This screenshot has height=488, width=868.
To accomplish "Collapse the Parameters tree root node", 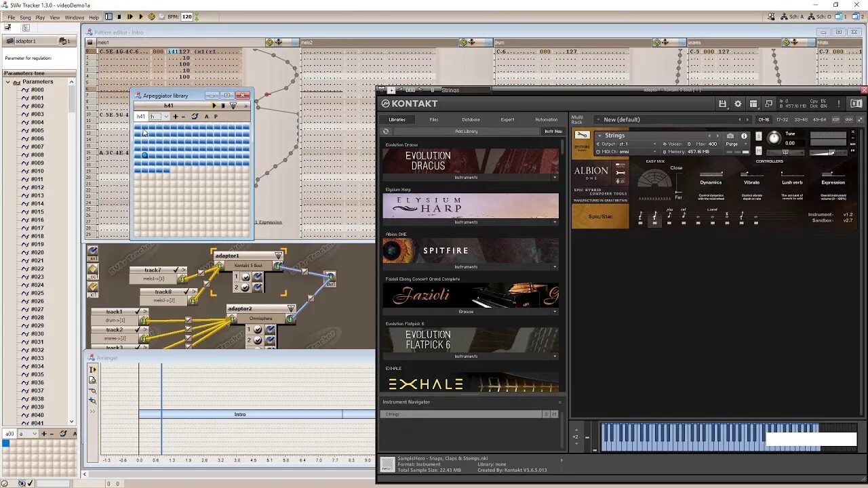I will [x=8, y=82].
